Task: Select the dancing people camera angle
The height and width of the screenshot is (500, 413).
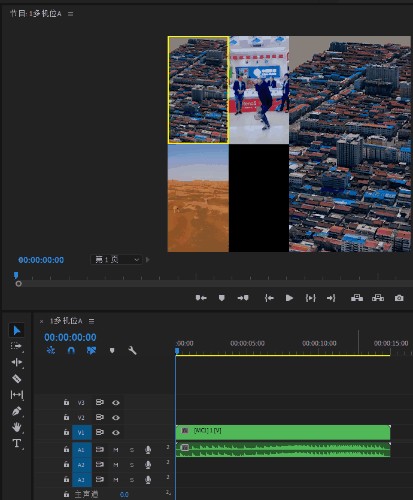Action: pyautogui.click(x=259, y=90)
